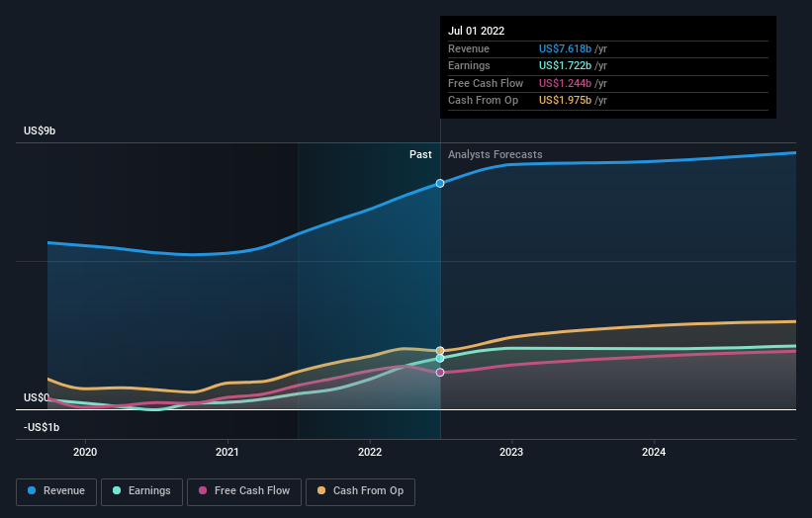Click the US$9b y-axis label
This screenshot has width=812, height=518.
click(40, 130)
